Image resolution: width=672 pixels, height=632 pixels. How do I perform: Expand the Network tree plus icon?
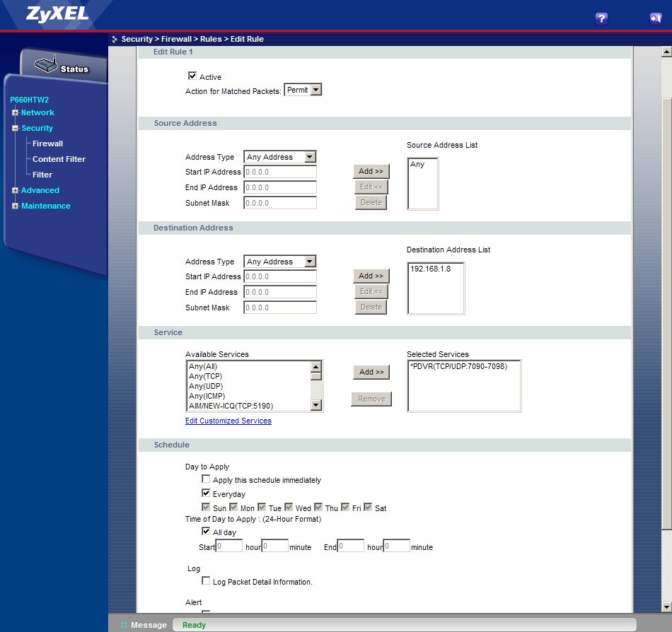[15, 113]
